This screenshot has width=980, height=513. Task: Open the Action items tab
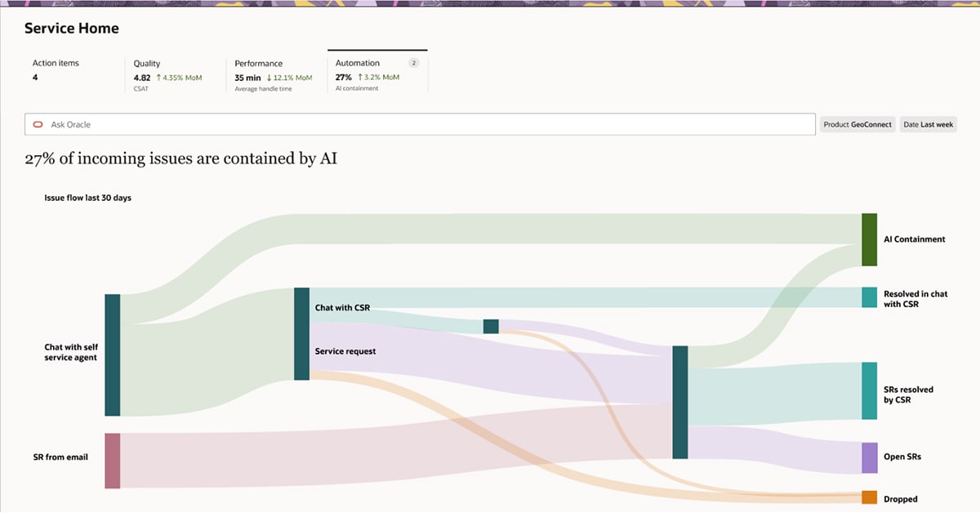(56, 70)
